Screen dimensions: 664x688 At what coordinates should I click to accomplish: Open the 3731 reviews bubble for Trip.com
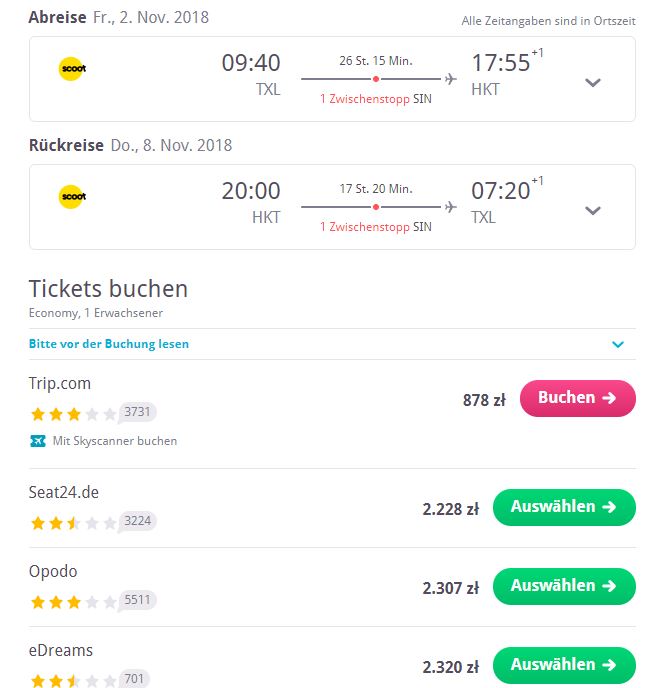(x=137, y=412)
